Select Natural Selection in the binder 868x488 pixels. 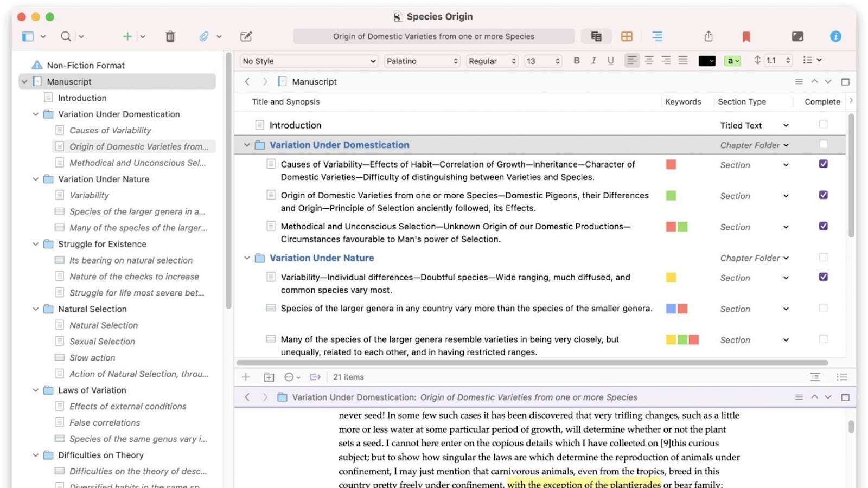pos(92,309)
